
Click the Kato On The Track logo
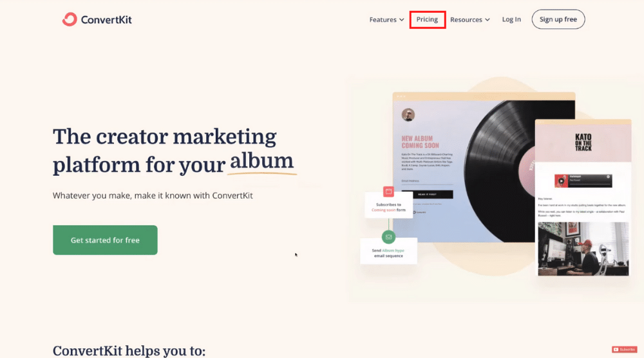pos(583,142)
